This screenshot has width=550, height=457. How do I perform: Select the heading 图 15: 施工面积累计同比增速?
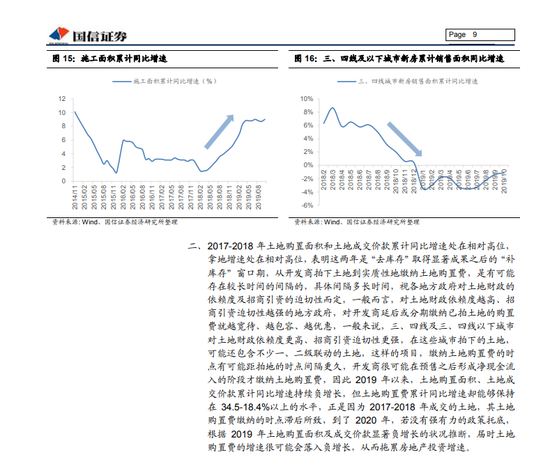(109, 59)
